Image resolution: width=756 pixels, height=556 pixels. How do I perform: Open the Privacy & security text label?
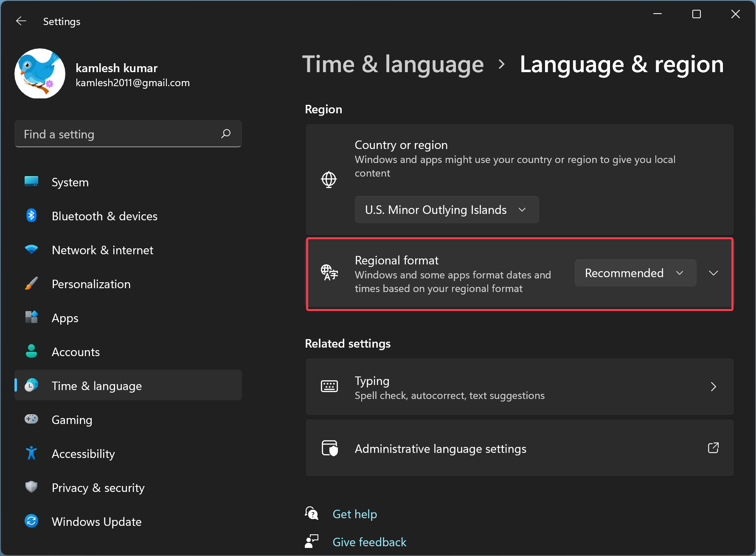pos(98,488)
